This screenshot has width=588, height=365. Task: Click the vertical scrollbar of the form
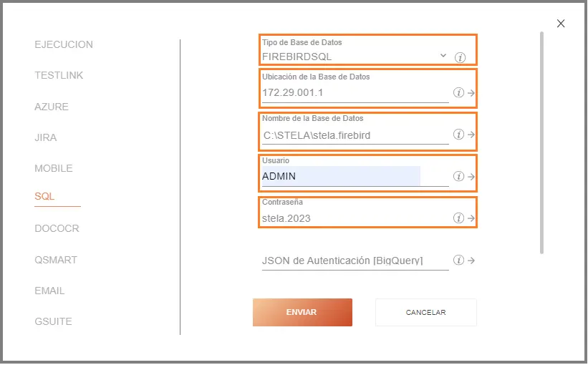(541, 143)
